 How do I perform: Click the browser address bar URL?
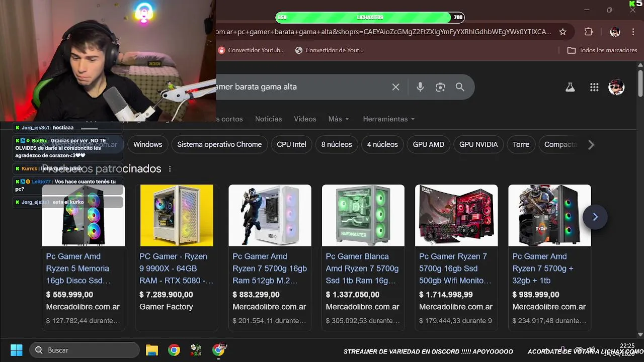click(383, 32)
